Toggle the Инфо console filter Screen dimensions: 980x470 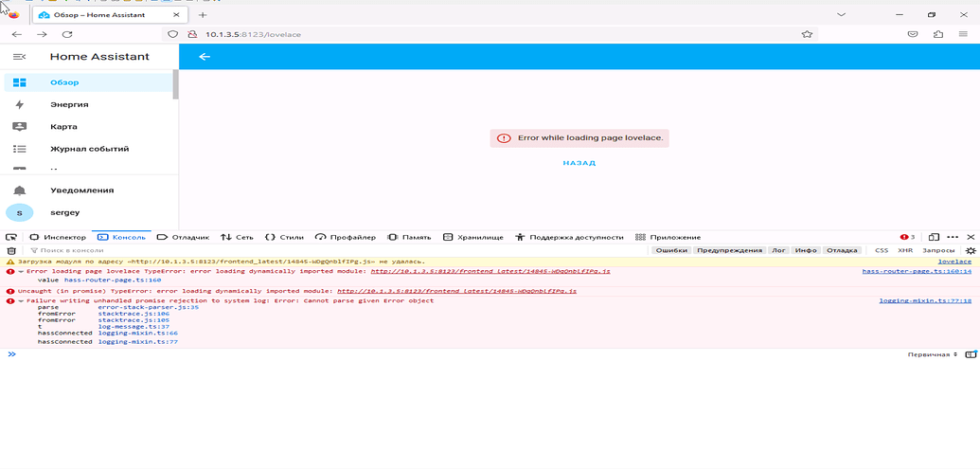point(806,250)
